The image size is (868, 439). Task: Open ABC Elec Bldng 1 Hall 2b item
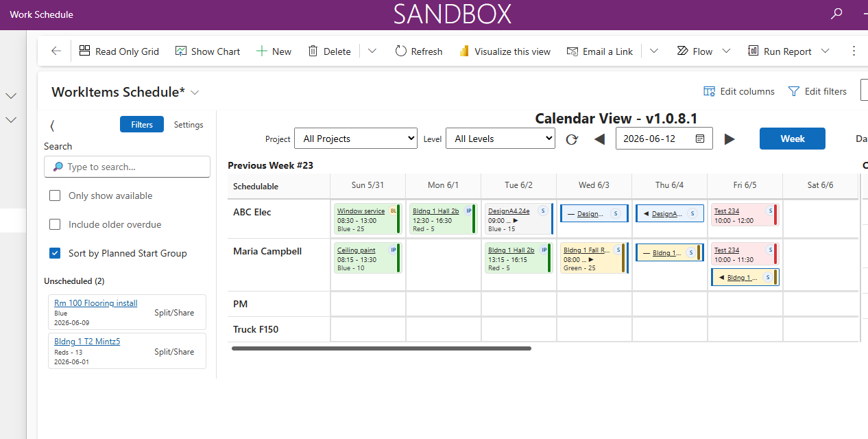[x=435, y=211]
